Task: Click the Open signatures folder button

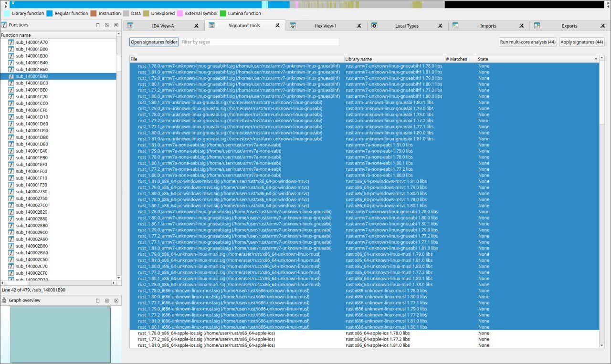Action: click(154, 42)
